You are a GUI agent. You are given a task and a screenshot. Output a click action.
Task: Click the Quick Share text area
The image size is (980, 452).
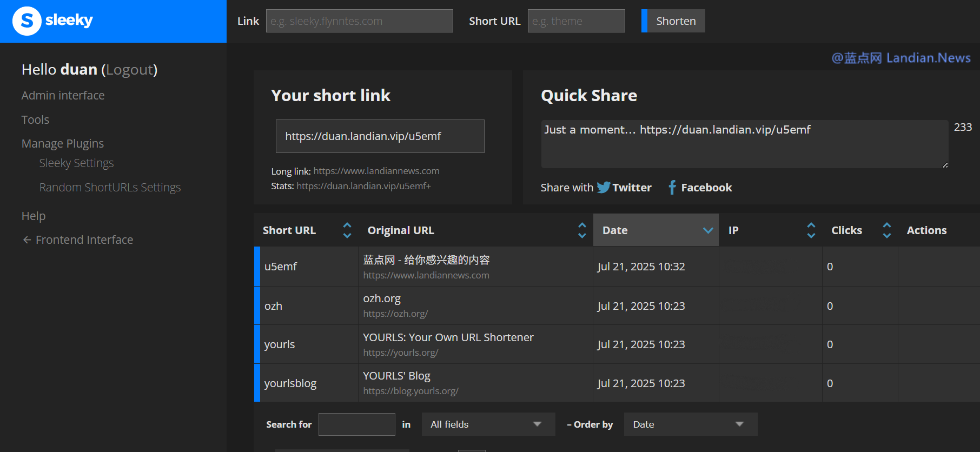744,144
